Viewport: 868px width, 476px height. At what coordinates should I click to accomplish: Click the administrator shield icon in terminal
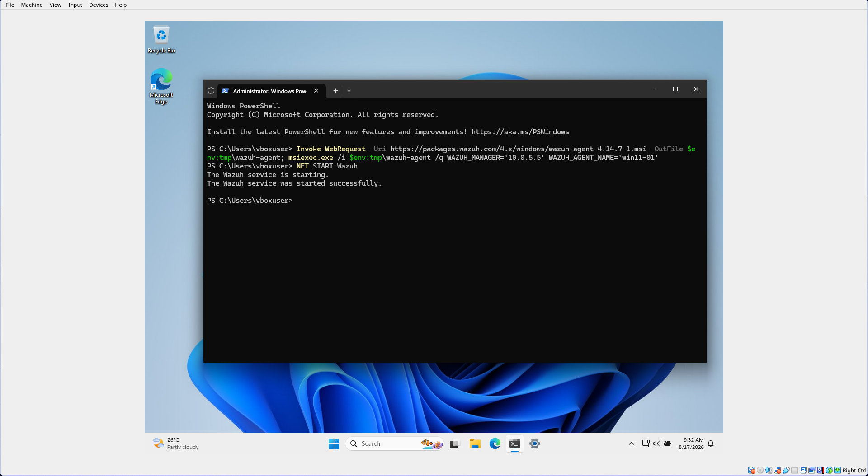(x=211, y=91)
